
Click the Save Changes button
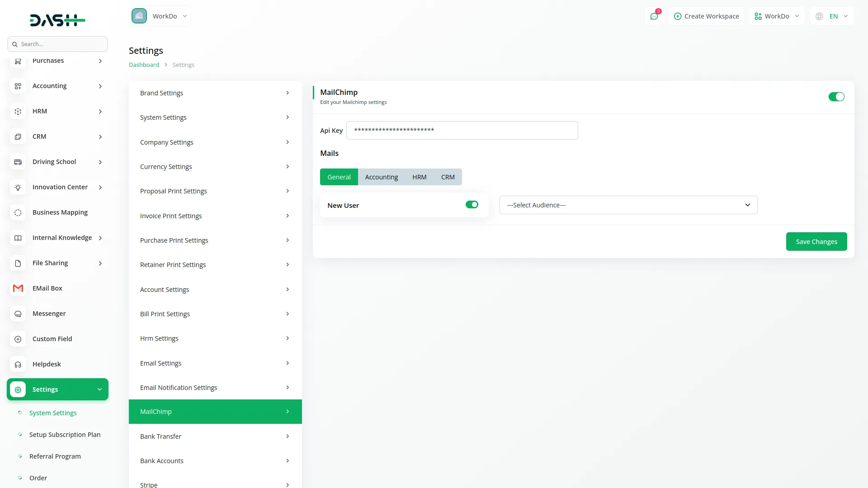816,242
